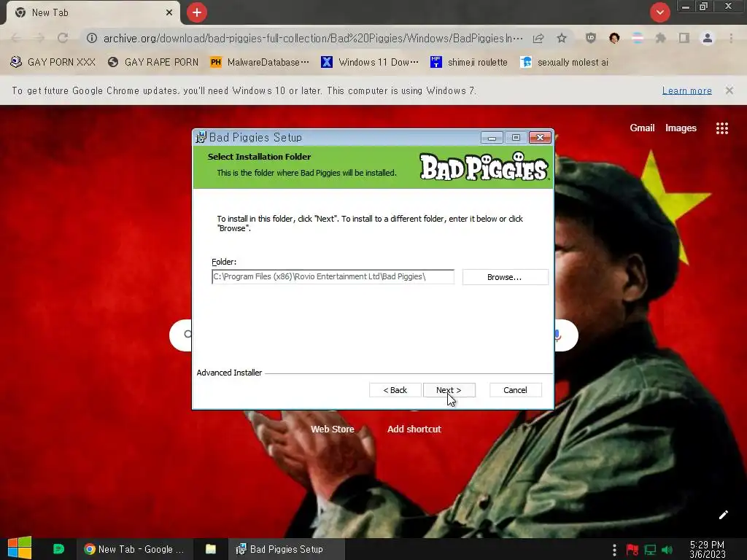
Task: View site information icon in address bar
Action: [91, 38]
